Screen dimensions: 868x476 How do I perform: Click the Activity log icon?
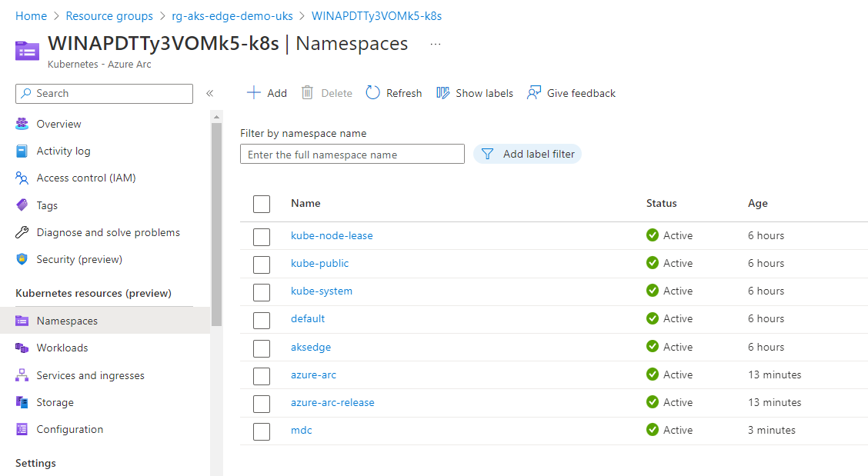click(x=22, y=151)
